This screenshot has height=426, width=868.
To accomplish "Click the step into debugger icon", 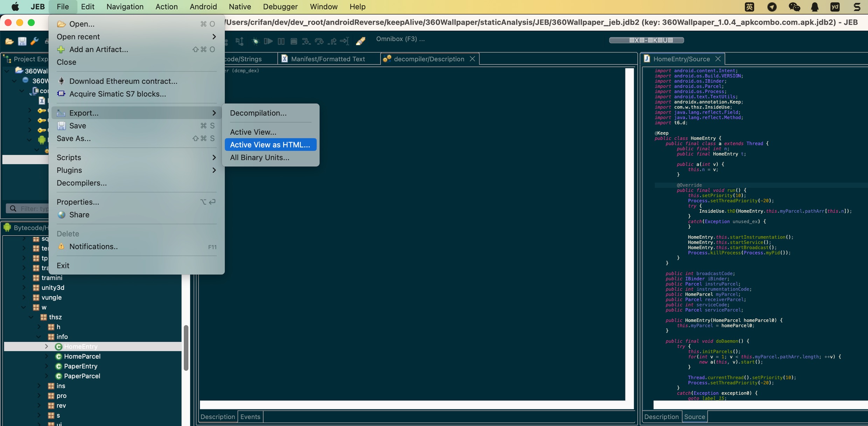I will tap(306, 41).
